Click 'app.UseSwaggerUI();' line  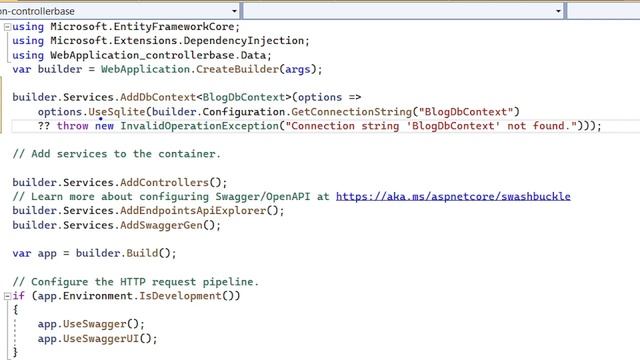98,339
